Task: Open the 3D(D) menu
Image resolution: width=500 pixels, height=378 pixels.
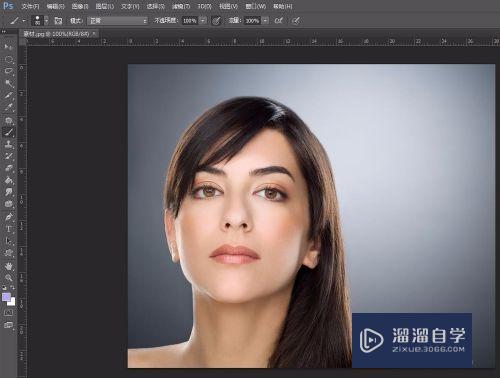Action: [x=205, y=6]
